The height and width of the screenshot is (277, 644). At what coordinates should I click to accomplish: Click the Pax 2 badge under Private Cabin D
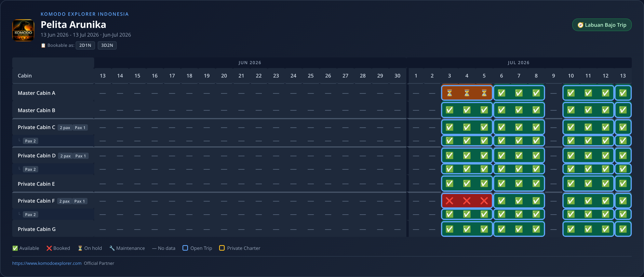click(x=31, y=169)
